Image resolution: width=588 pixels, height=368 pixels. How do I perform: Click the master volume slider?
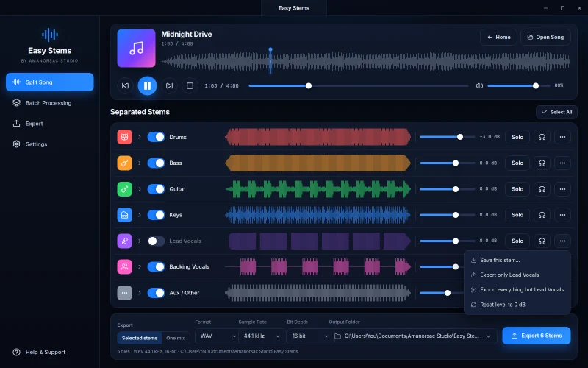click(519, 85)
